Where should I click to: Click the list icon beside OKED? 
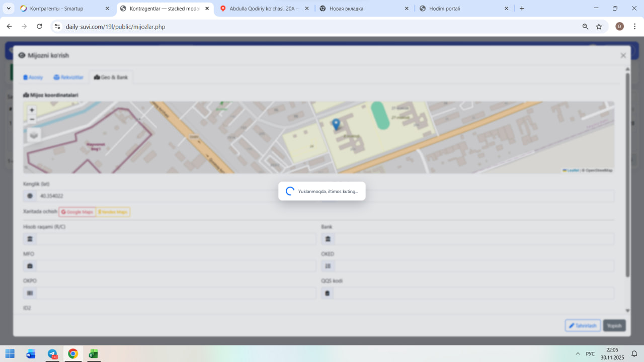pyautogui.click(x=328, y=266)
